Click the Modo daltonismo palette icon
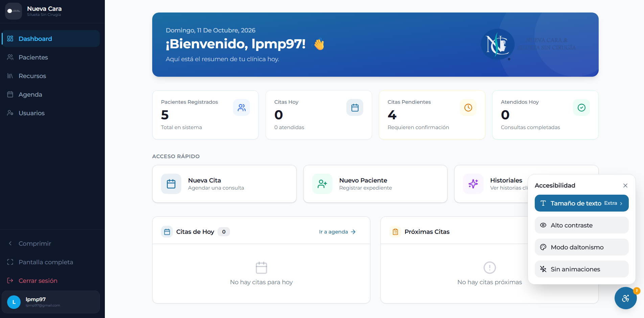The height and width of the screenshot is (318, 644). click(x=543, y=247)
